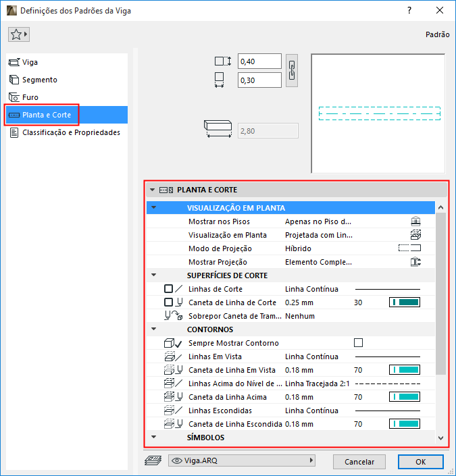Open cut line pen 30 color swatch
This screenshot has height=476, width=456.
tap(405, 302)
